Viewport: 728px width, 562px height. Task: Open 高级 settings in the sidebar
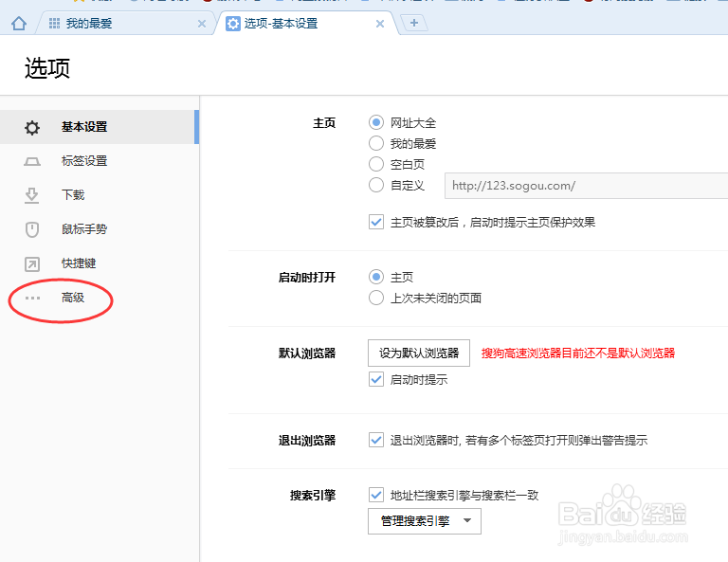[100, 298]
